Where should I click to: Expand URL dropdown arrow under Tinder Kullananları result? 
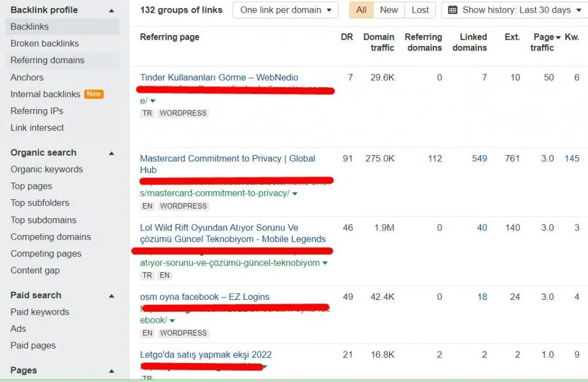tap(153, 101)
